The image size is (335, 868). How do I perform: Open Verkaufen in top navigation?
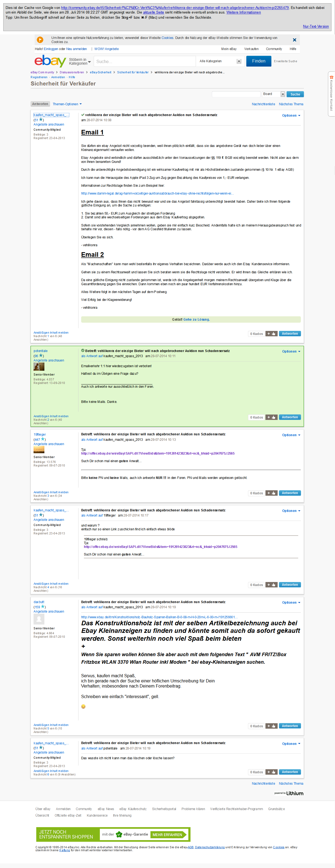point(251,49)
